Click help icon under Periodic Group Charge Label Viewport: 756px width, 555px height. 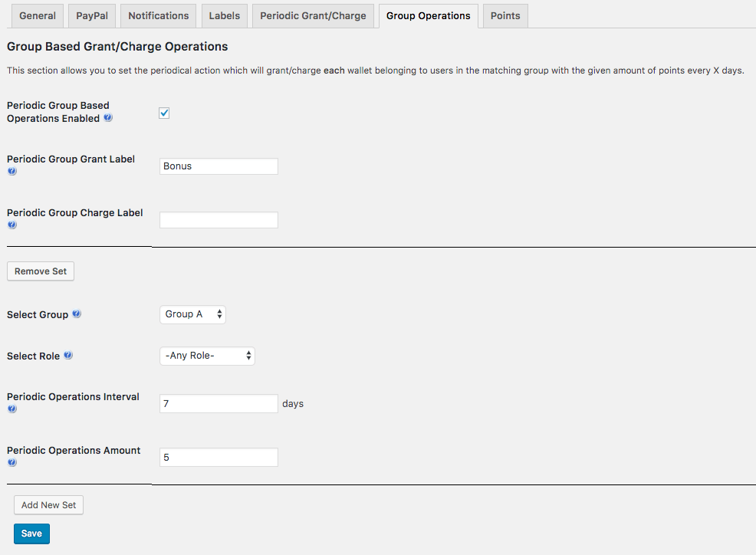12,225
